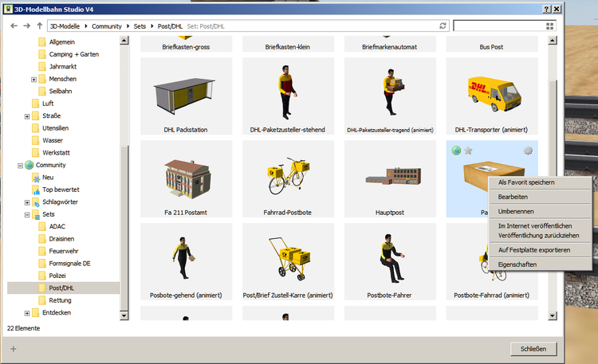This screenshot has height=364, width=598.
Task: Click Community in the breadcrumb
Action: [106, 26]
